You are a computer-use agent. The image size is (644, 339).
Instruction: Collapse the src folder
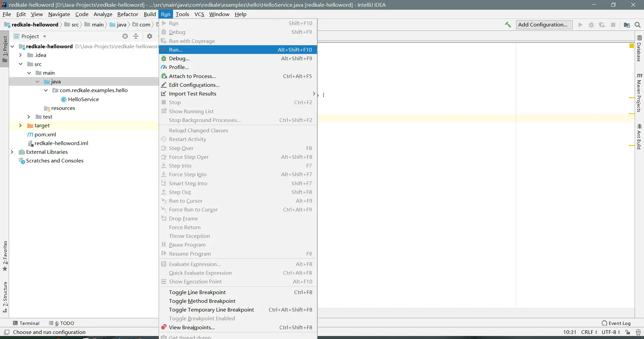coord(20,64)
